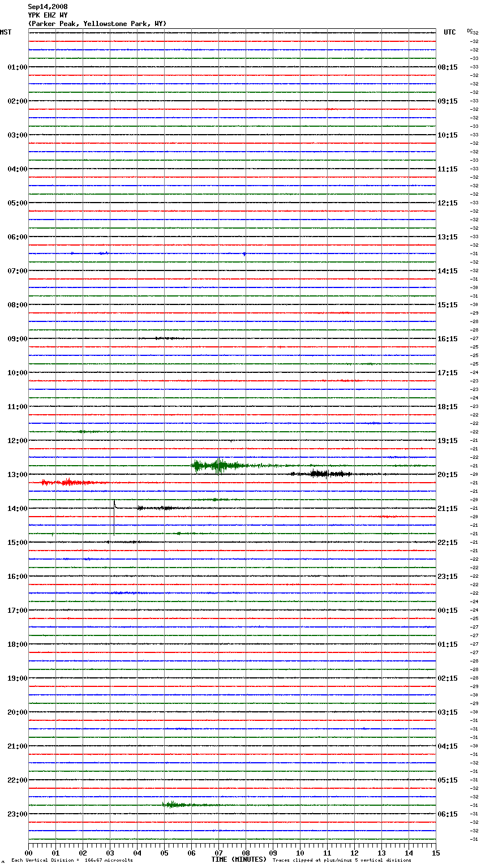Viewport: 481px width, 868px height.
Task: Click the 15 tick on the minutes axis
Action: 436,852
